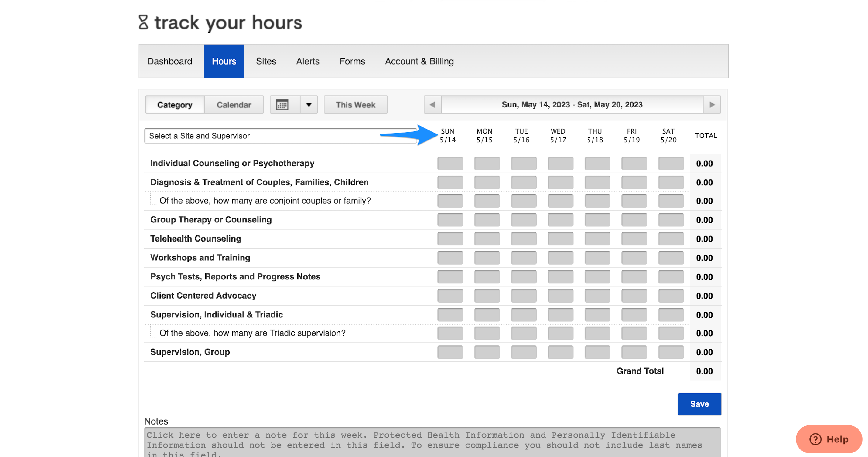Select Supervision, Group field for Sunday 5/14
Image resolution: width=868 pixels, height=457 pixels.
pos(450,352)
